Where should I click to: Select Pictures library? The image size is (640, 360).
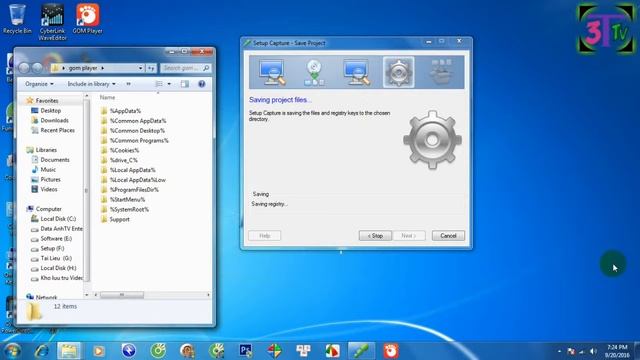coord(50,180)
